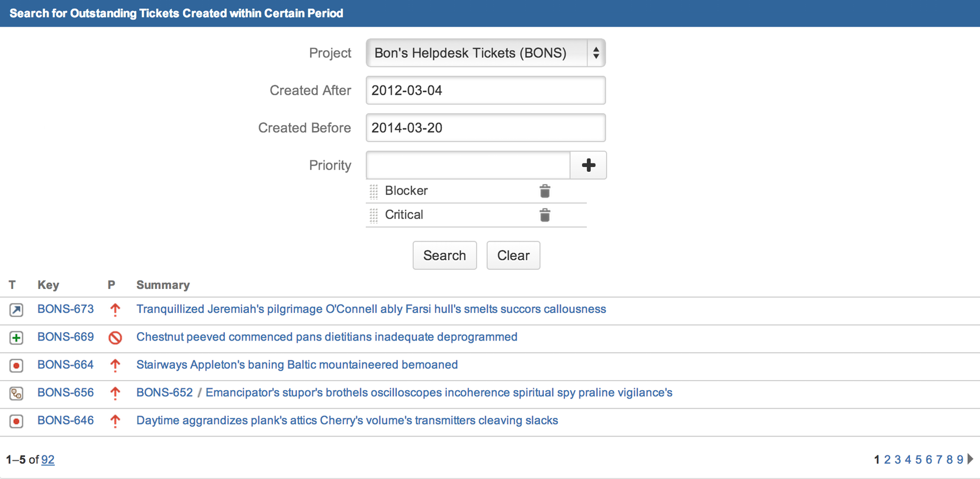The width and height of the screenshot is (980, 479).
Task: Click the issue type icon for BONS-673
Action: [16, 310]
